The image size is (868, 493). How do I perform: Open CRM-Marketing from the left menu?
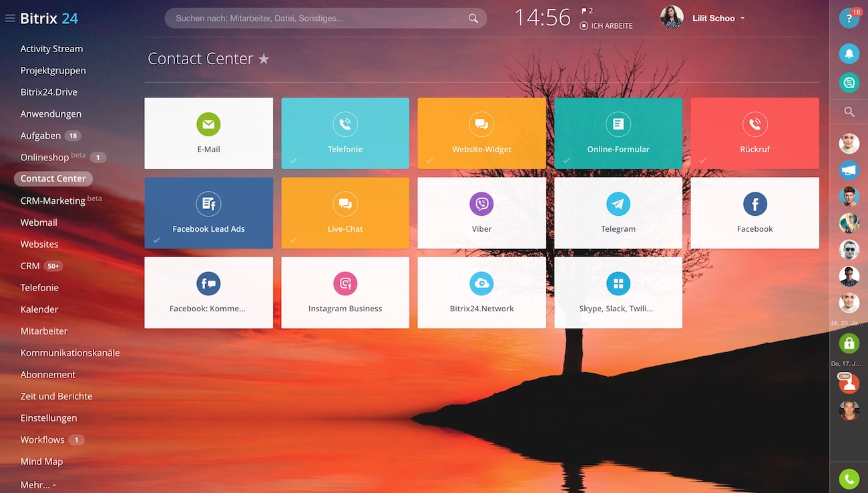[x=53, y=200]
